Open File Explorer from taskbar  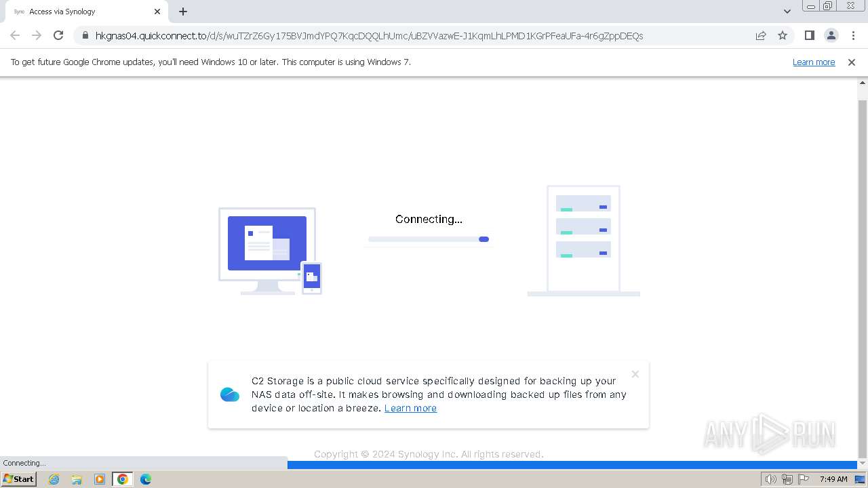pyautogui.click(x=77, y=479)
